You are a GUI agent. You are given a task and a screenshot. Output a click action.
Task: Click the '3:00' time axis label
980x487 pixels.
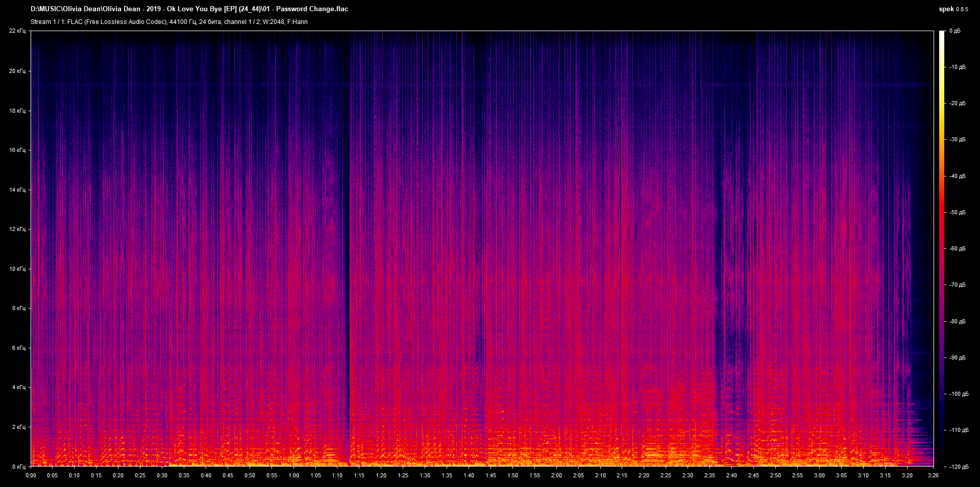tap(819, 475)
